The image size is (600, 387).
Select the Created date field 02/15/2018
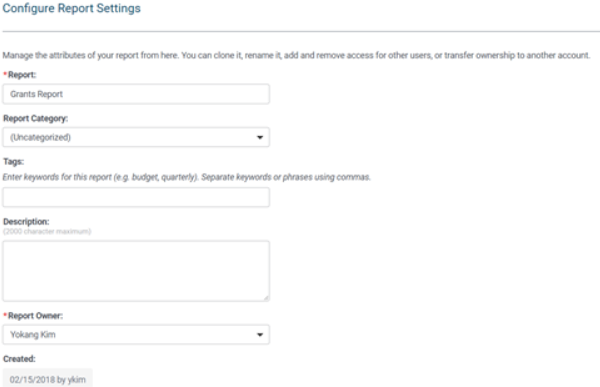pyautogui.click(x=47, y=379)
